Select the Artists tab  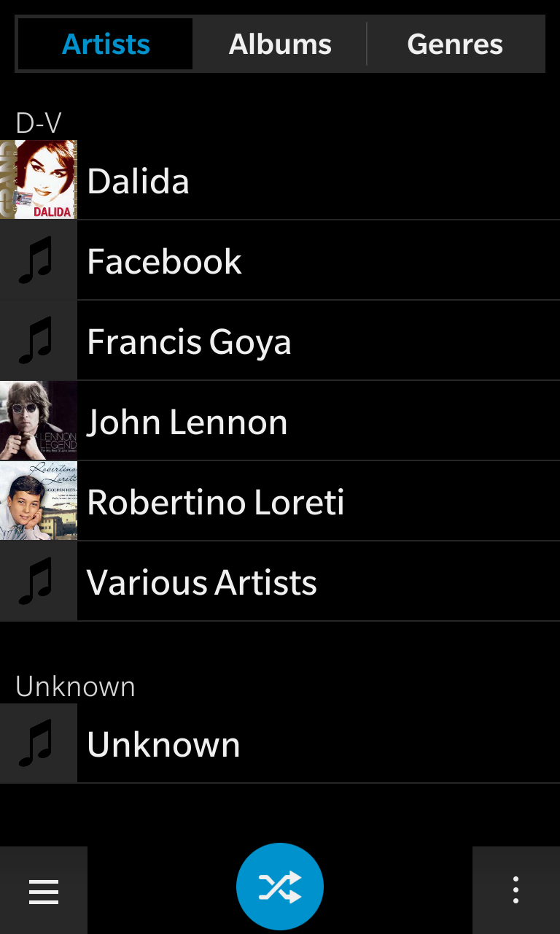(106, 45)
